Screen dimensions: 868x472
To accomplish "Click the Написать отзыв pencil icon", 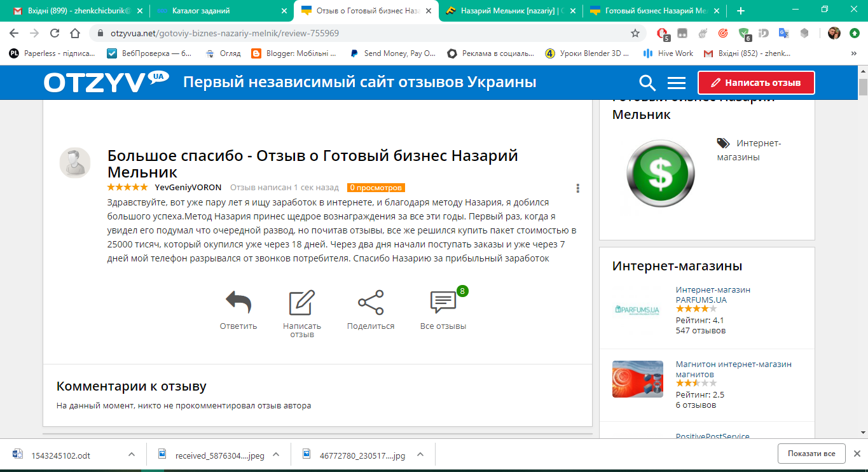I will coord(302,303).
